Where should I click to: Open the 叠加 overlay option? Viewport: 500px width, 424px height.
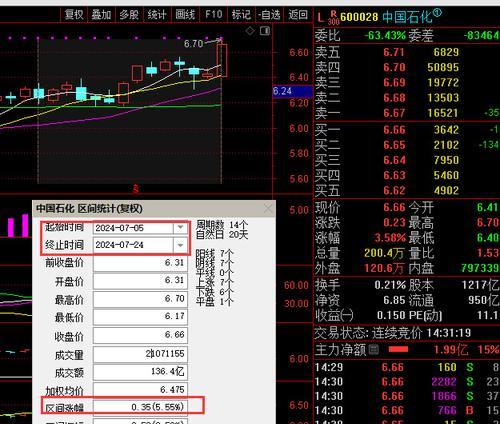[x=101, y=14]
